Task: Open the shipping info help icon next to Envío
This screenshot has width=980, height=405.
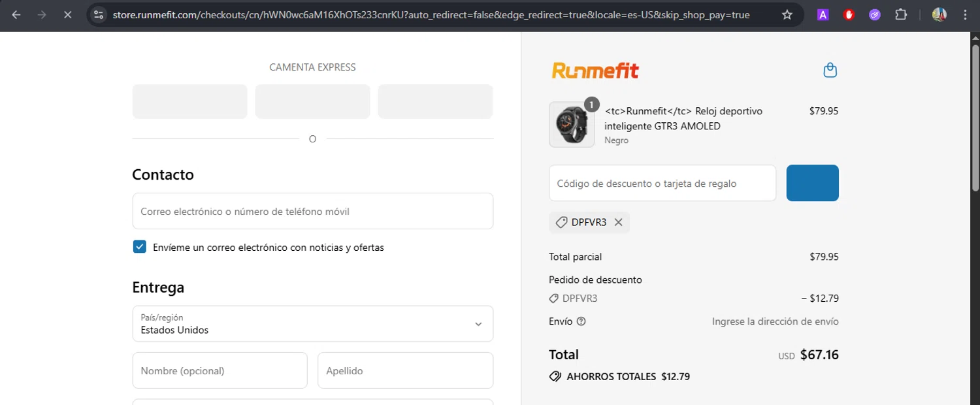Action: pos(581,321)
